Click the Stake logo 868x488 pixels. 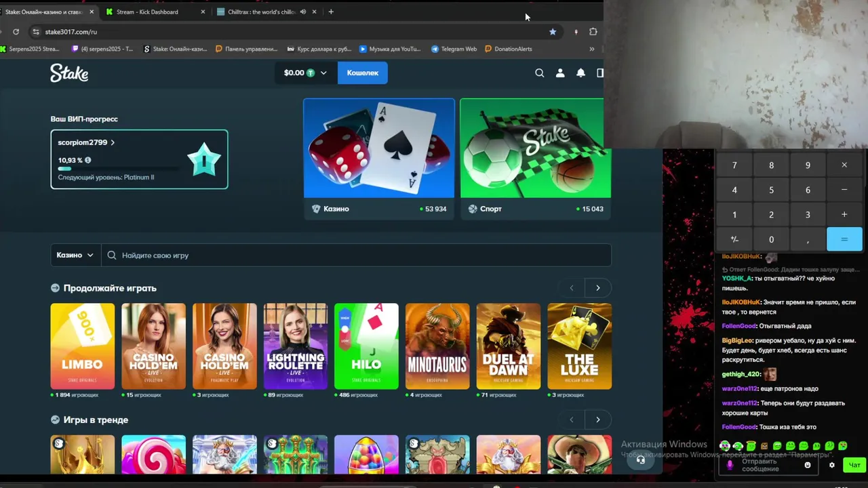pos(69,73)
